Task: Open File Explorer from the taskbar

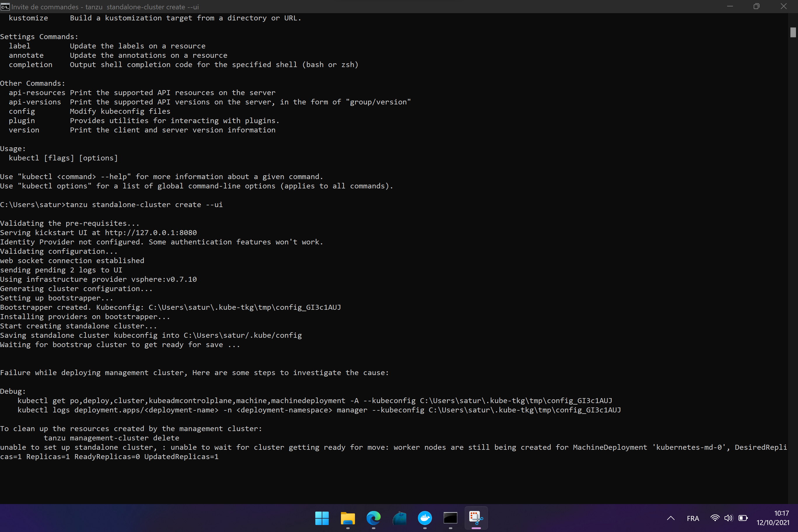Action: (x=347, y=518)
